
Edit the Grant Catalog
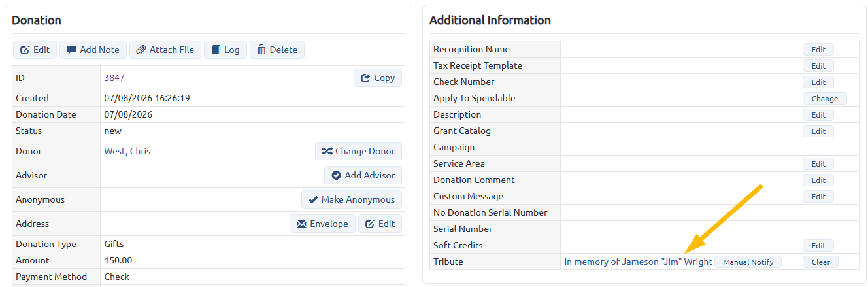818,131
